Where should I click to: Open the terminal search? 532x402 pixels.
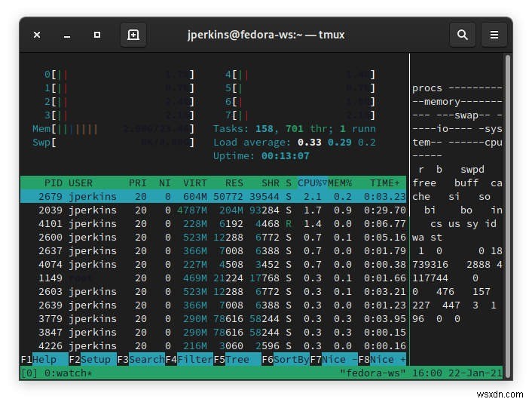click(x=463, y=35)
